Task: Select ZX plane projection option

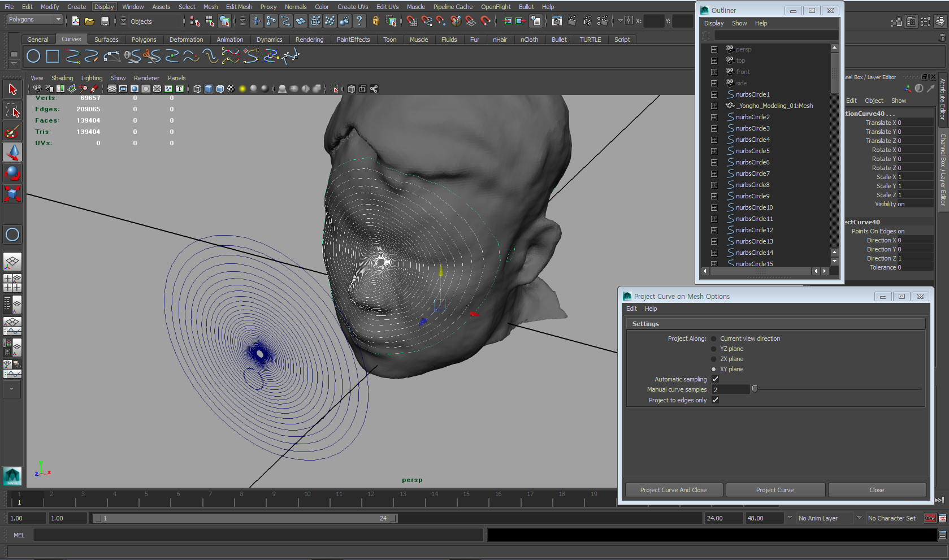Action: tap(714, 359)
